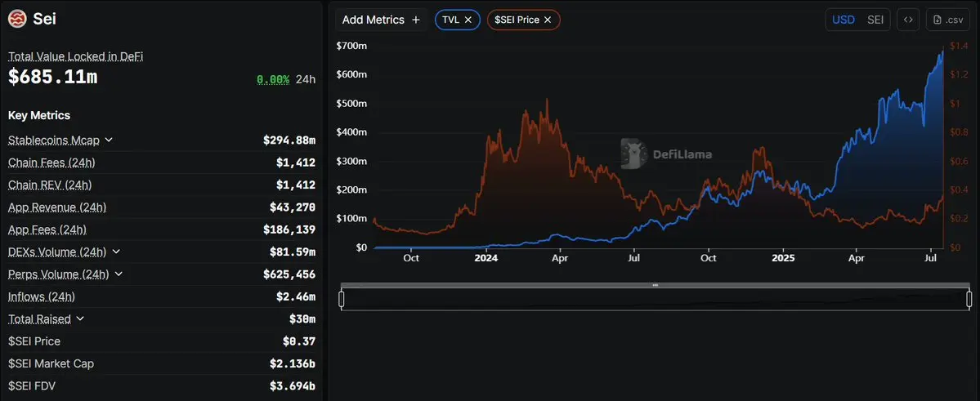Expand the Stablecoins Mcap chevron
Image resolution: width=980 pixels, height=401 pixels.
pos(109,140)
